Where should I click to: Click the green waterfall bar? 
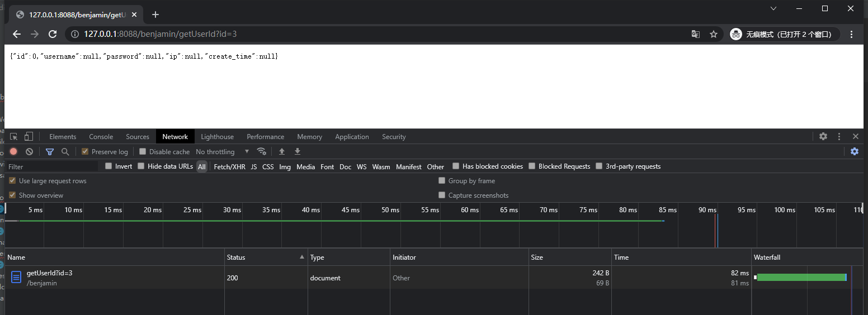(801, 278)
